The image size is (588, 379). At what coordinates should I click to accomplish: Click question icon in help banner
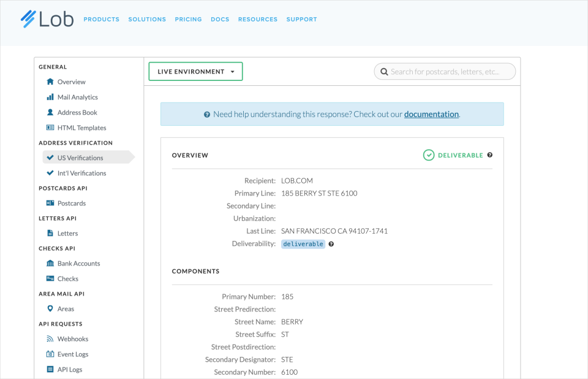tap(207, 115)
